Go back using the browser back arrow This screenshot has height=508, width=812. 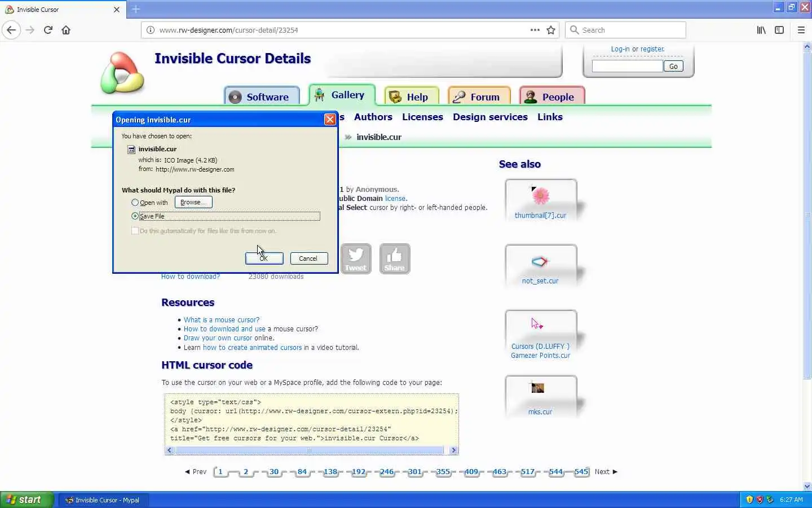point(11,30)
